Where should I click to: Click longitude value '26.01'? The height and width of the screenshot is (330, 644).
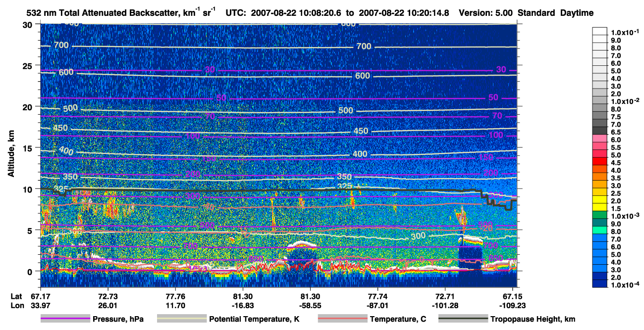(107, 305)
